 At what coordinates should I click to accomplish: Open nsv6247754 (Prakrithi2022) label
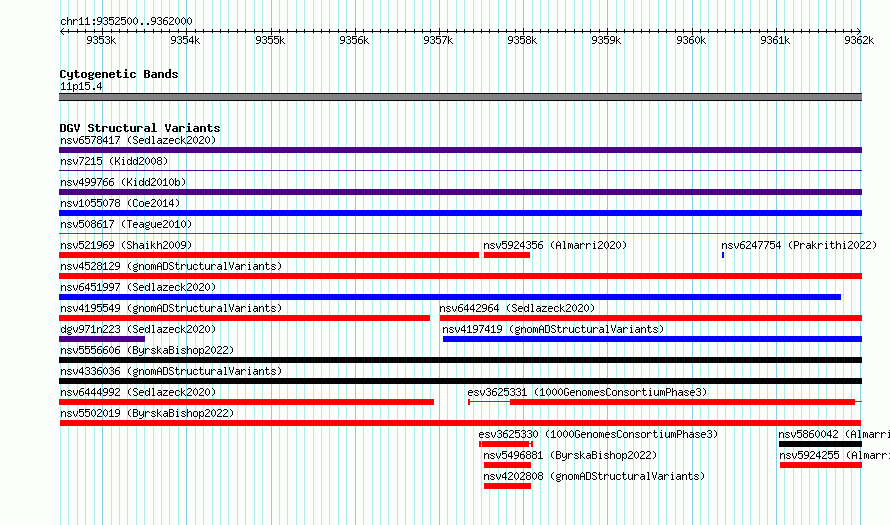coord(799,245)
